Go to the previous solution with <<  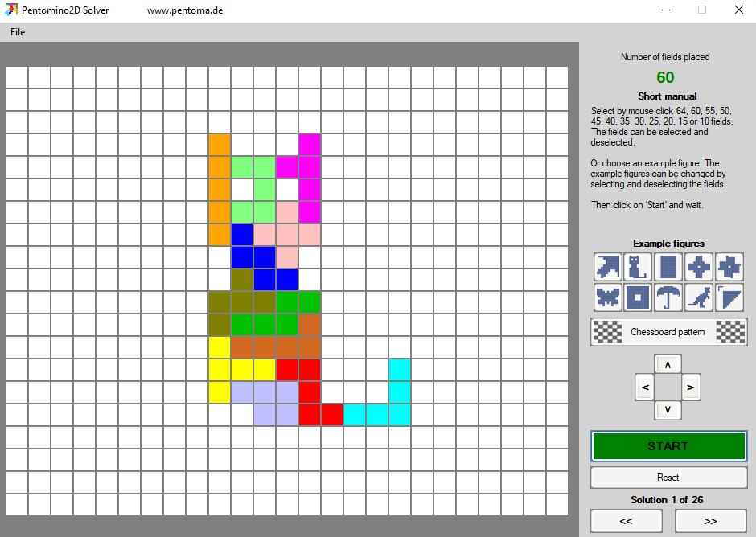click(627, 521)
